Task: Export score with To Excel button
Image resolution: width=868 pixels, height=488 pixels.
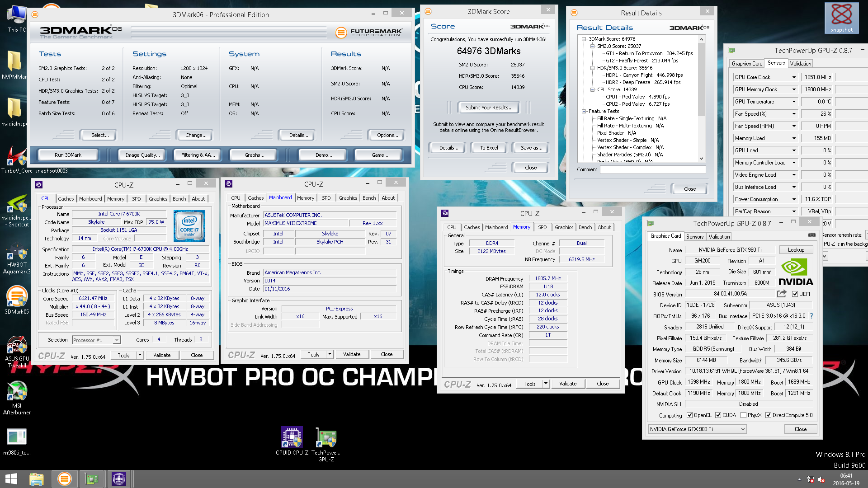Action: coord(489,148)
